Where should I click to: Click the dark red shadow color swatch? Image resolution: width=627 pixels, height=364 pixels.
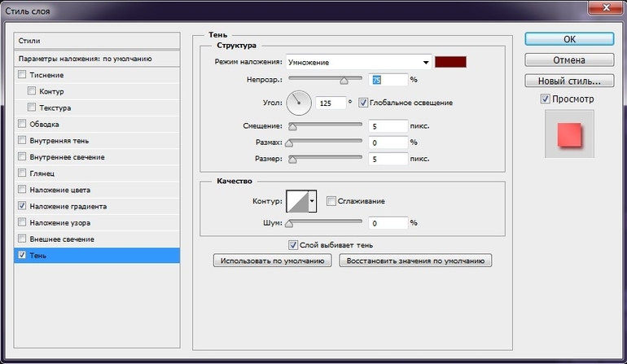tap(450, 63)
